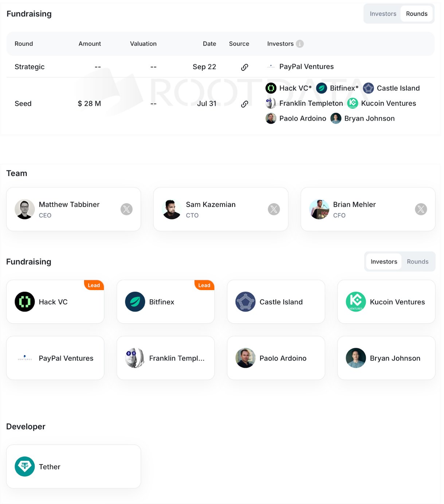Screen dimensions: 444x504
Task: Click the Amount column header
Action: [90, 44]
